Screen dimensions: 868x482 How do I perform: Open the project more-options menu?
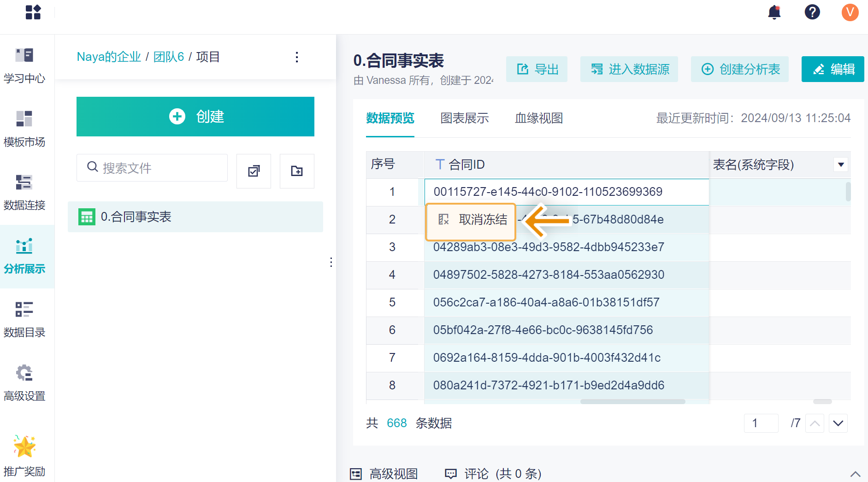[x=297, y=57]
